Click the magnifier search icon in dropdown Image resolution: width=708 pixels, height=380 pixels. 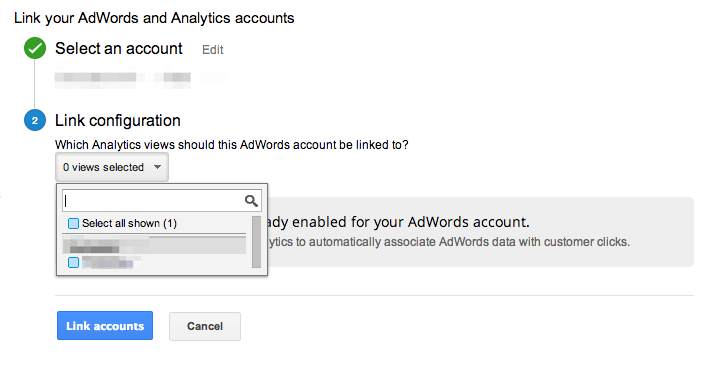251,201
